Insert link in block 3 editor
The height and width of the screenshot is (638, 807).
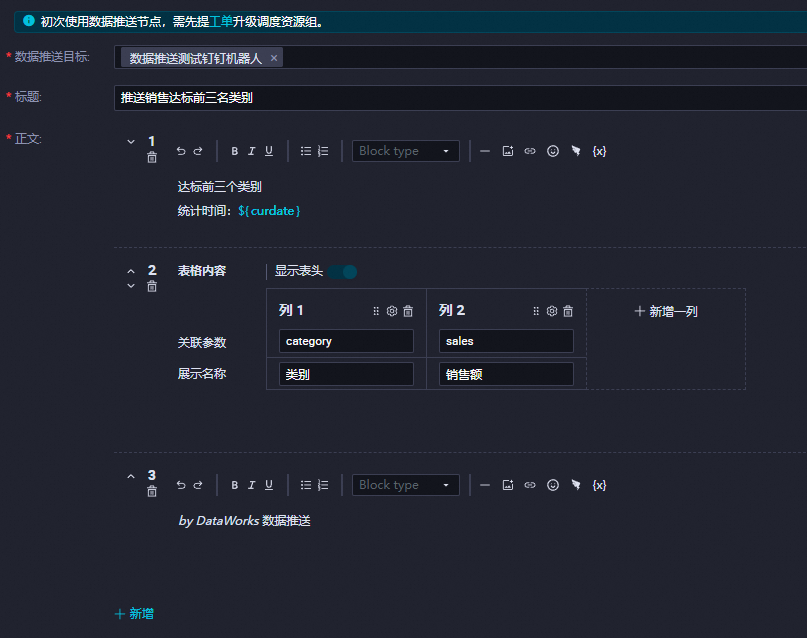(x=530, y=485)
